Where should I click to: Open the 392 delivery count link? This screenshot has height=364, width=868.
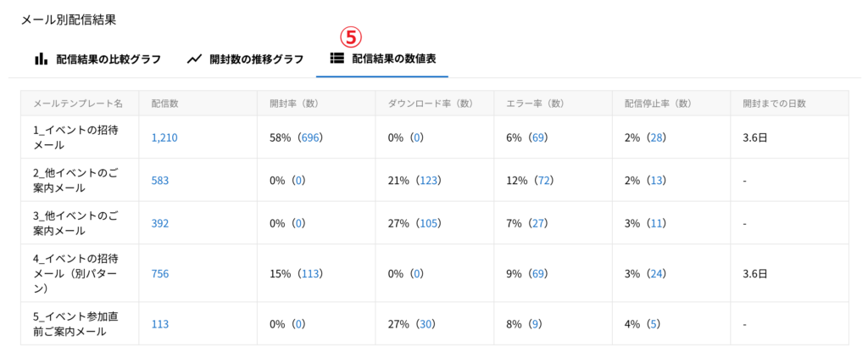(x=160, y=223)
